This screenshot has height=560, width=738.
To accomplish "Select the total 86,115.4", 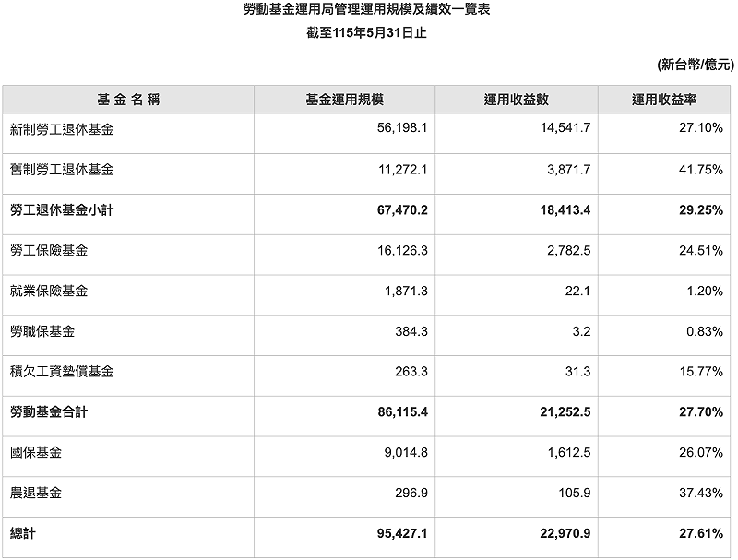I will (402, 412).
